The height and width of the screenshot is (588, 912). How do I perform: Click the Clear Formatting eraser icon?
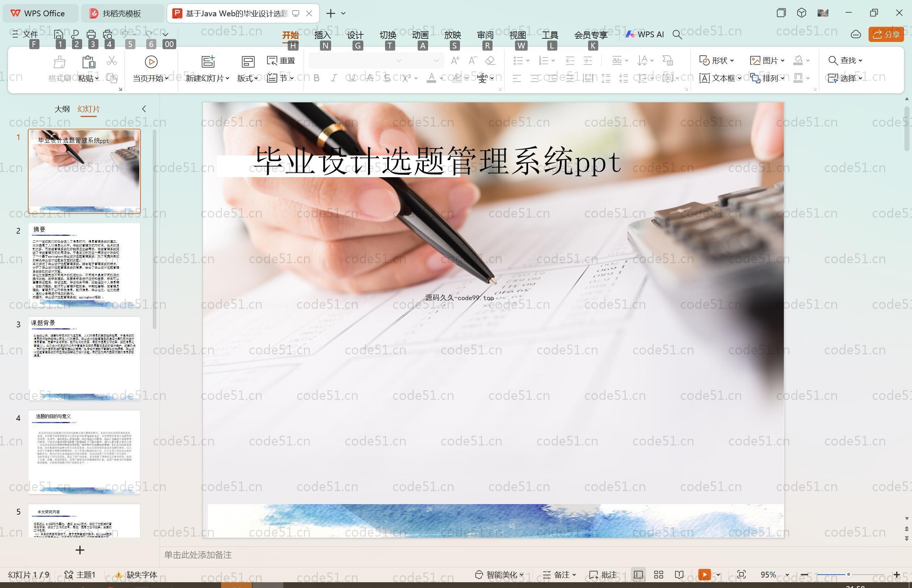pos(490,60)
